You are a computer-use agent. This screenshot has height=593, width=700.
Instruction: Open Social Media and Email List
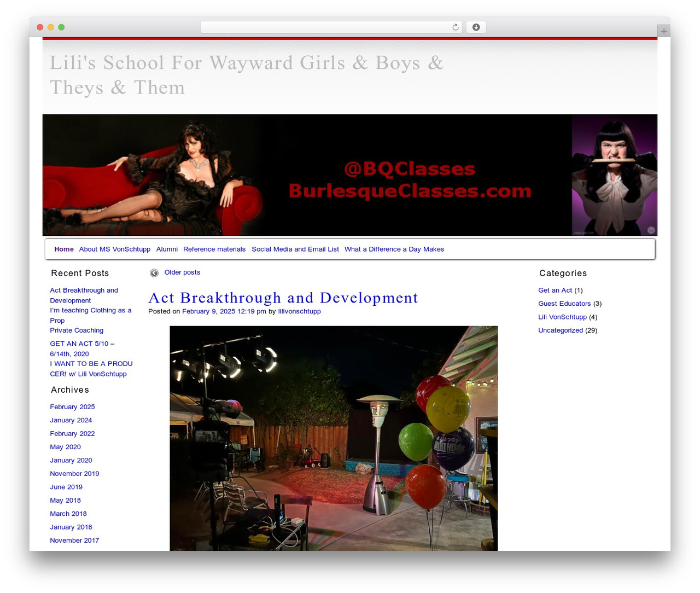coord(295,249)
